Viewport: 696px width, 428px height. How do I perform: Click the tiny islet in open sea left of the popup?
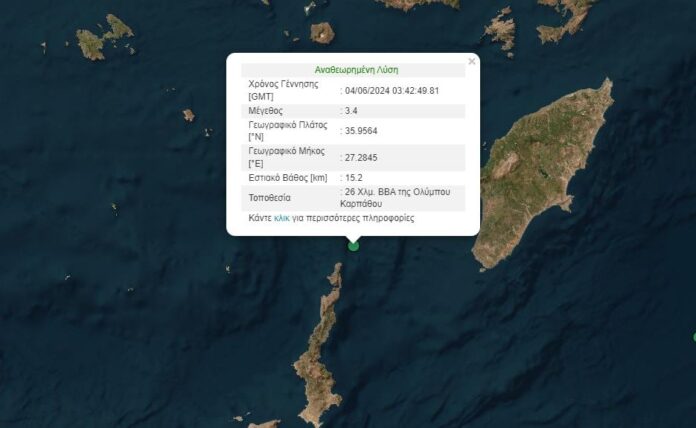[188, 115]
